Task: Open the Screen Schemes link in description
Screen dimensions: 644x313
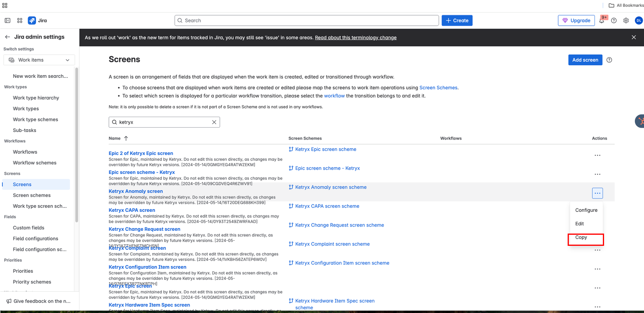Action: (438, 88)
